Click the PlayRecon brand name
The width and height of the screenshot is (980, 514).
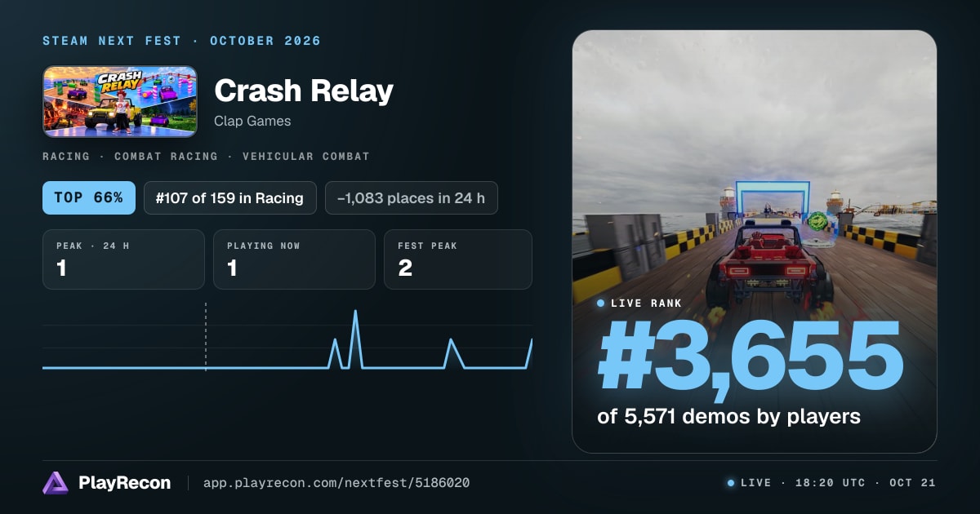pos(124,483)
